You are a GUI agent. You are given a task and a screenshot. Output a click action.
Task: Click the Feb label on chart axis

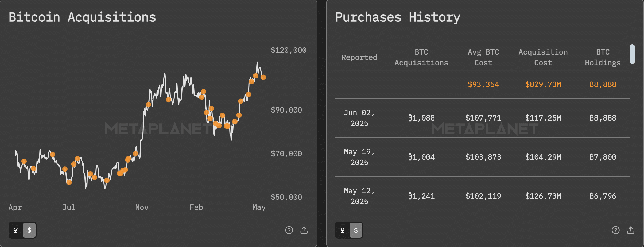coord(196,207)
